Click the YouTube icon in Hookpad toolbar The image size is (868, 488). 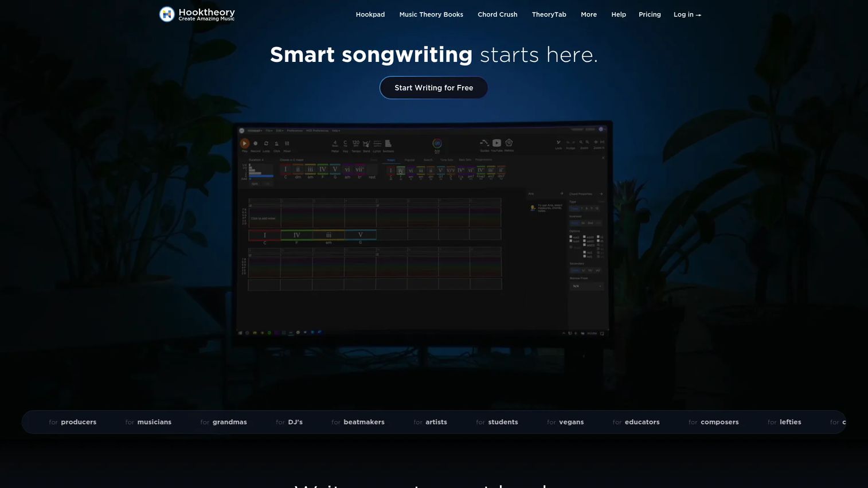[x=497, y=143]
